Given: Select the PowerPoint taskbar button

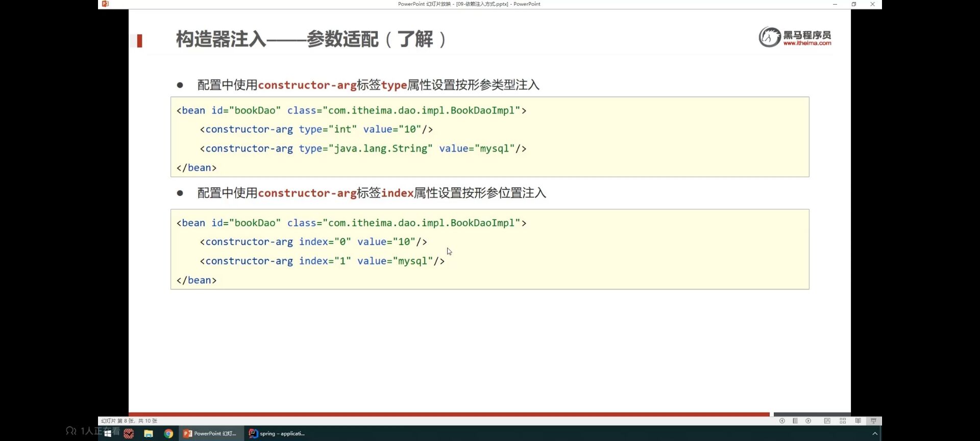Looking at the screenshot, I should tap(211, 433).
